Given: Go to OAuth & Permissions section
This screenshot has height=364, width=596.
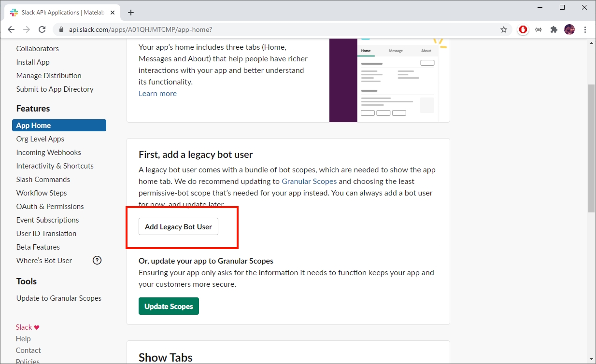Looking at the screenshot, I should click(50, 206).
